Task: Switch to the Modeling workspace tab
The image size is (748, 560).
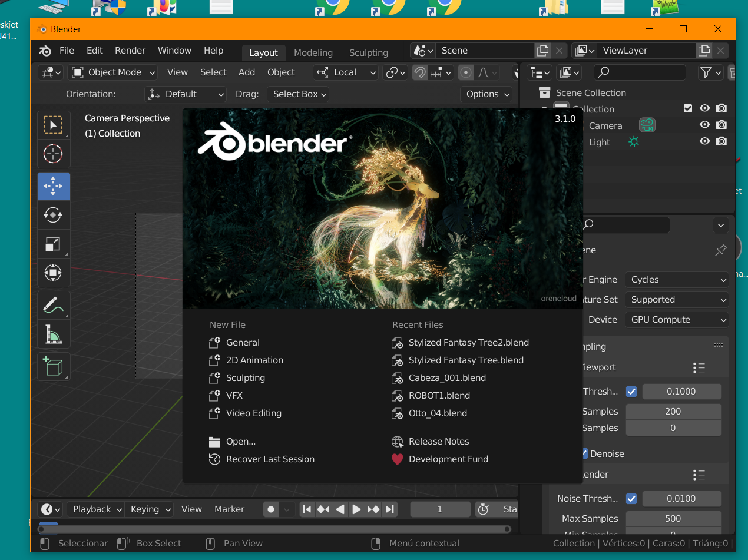Action: coord(313,53)
